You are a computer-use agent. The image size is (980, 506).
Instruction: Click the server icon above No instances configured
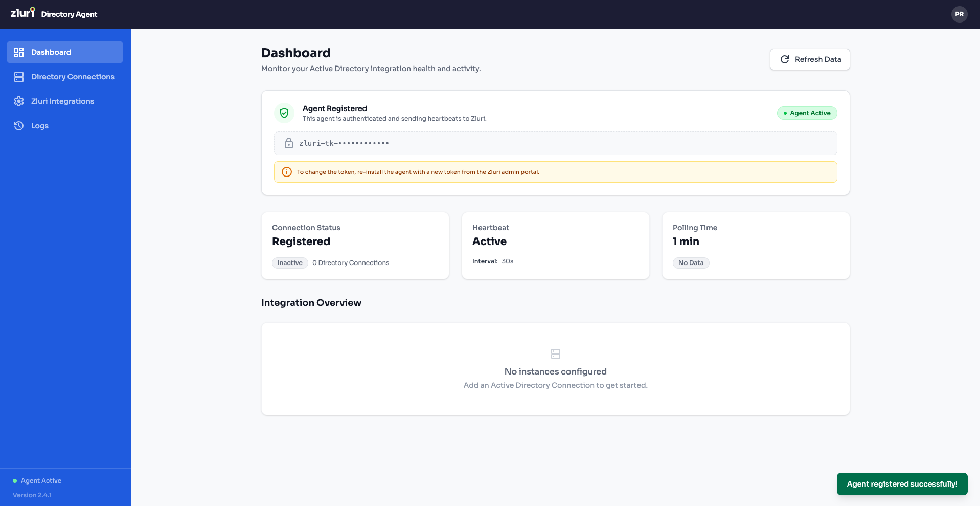(555, 354)
